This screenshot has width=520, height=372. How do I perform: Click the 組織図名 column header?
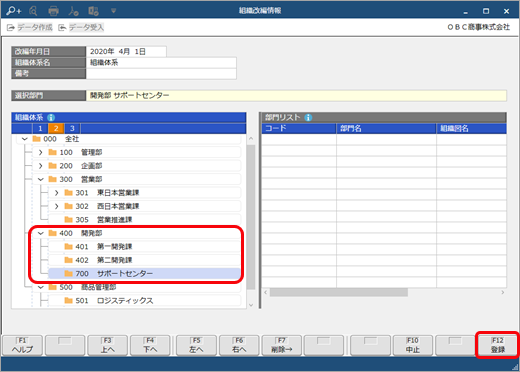pos(472,128)
